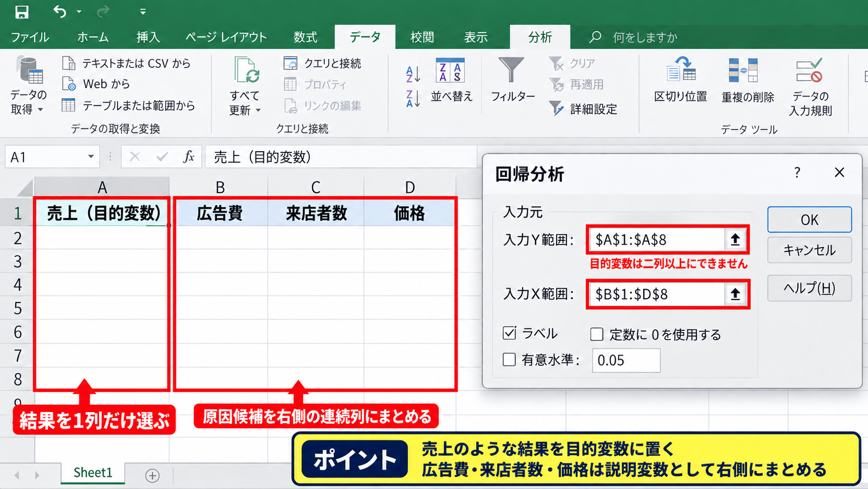This screenshot has width=868, height=489.
Task: Open 詳細設定 advanced filter
Action: click(584, 109)
